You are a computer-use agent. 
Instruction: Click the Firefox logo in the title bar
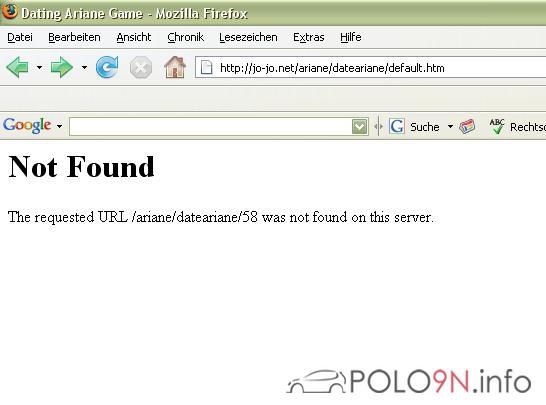coord(9,10)
